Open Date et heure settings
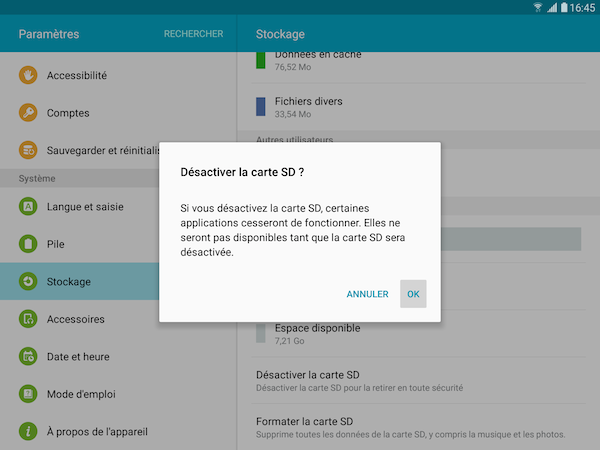 [118, 357]
